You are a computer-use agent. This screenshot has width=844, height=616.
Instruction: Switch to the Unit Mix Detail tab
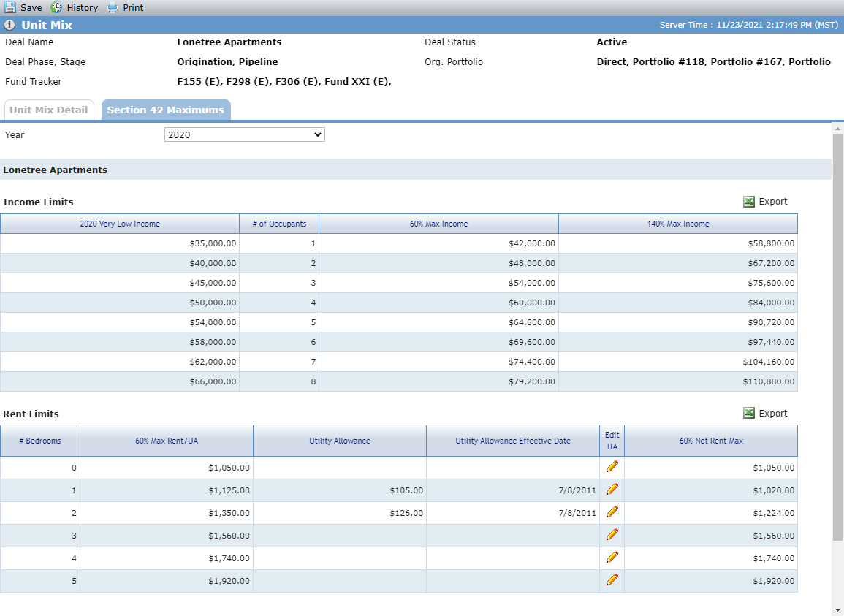[x=49, y=110]
